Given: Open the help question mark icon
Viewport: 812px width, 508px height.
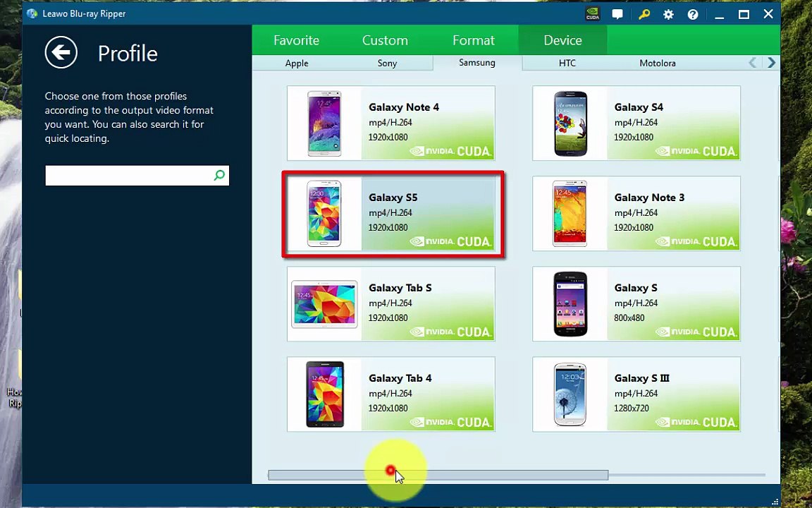Looking at the screenshot, I should [x=693, y=15].
